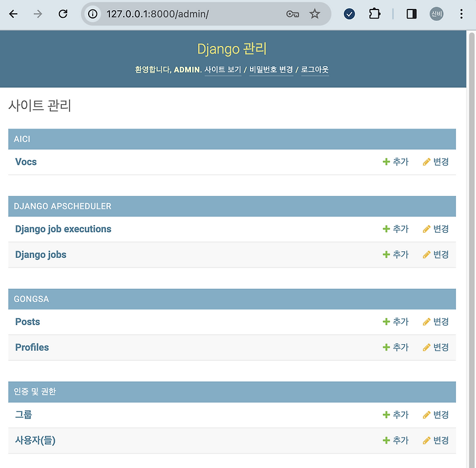Open Chrome's three-dot menu
Image resolution: width=476 pixels, height=468 pixels.
pyautogui.click(x=462, y=13)
